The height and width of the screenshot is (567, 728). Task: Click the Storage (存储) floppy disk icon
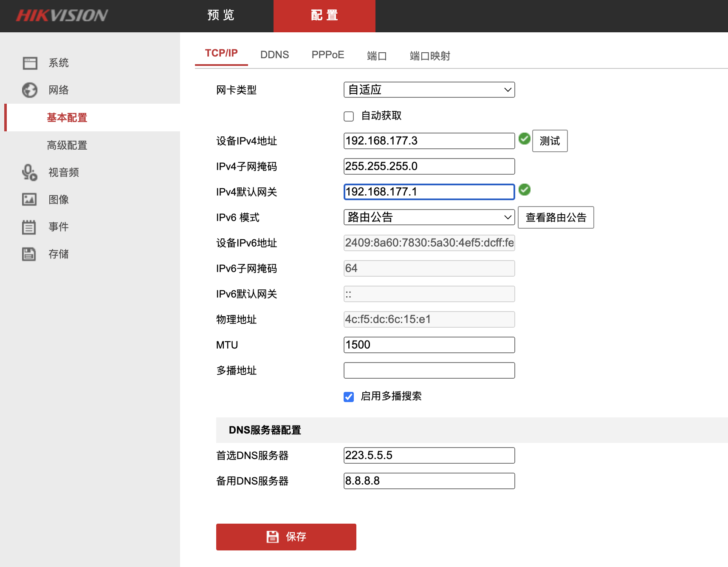click(x=29, y=254)
